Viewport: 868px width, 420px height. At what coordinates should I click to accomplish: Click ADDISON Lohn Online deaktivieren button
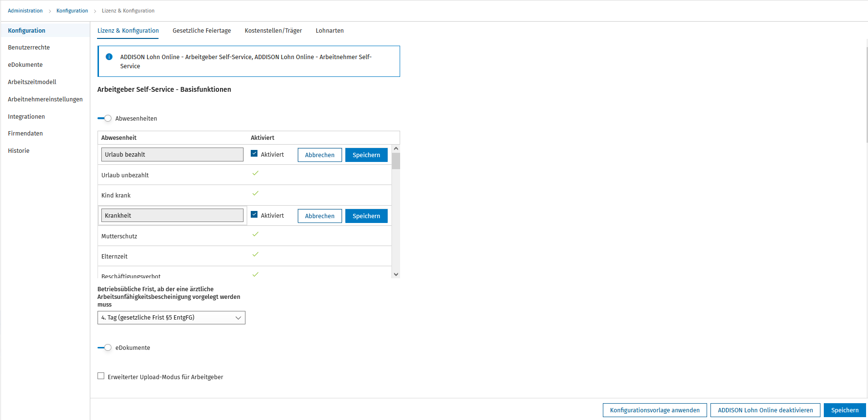pos(765,410)
